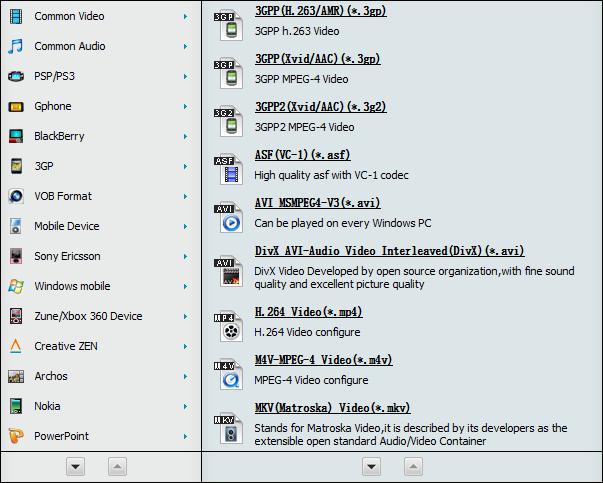This screenshot has height=483, width=603.
Task: Select H.264 Video(*.mp4) format link
Action: pyautogui.click(x=308, y=311)
